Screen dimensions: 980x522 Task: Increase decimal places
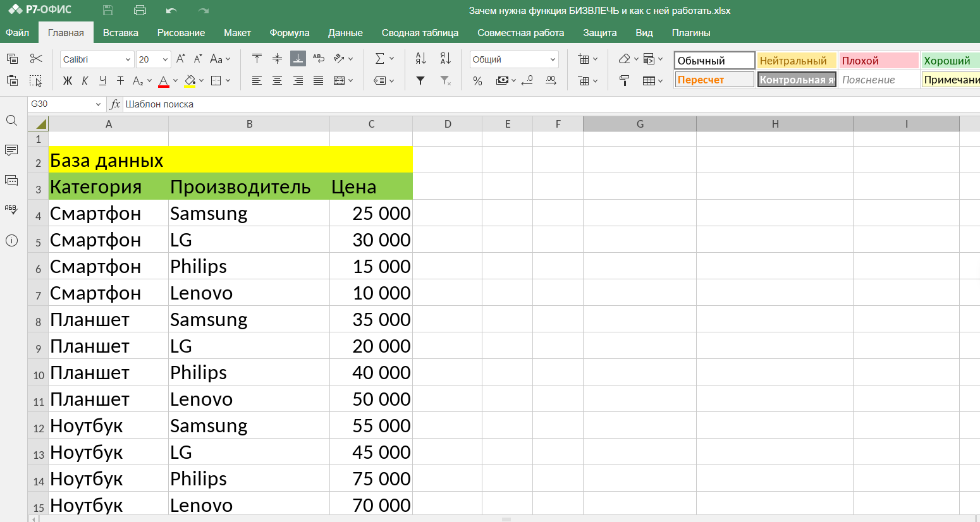click(551, 80)
